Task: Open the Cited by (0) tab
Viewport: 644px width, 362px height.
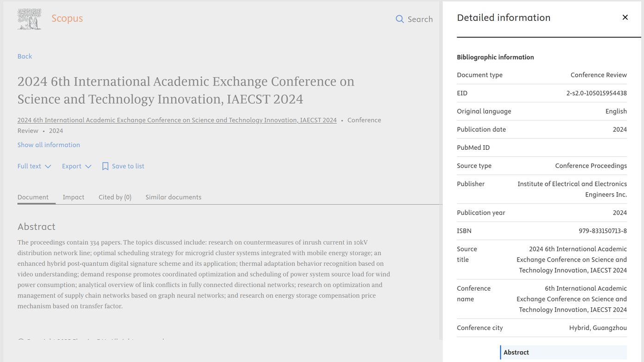Action: [115, 197]
